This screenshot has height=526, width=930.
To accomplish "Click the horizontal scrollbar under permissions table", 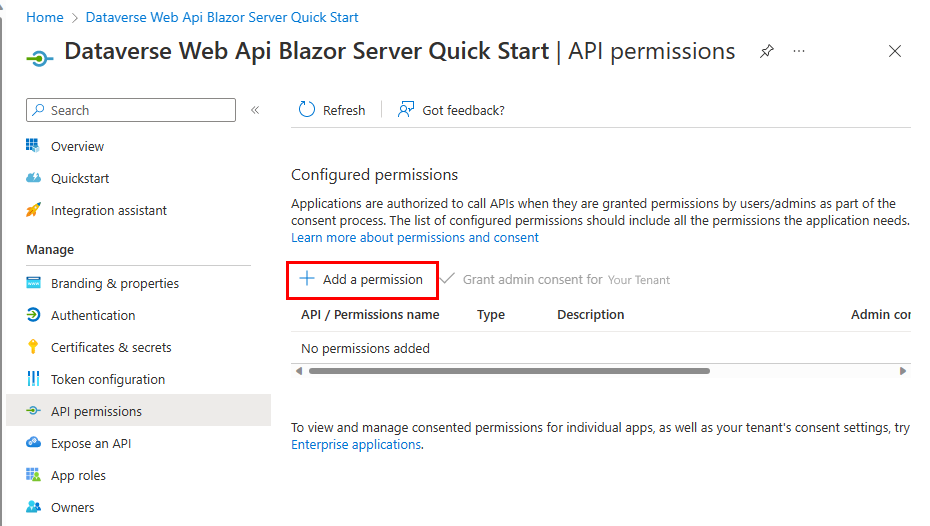I will click(509, 371).
